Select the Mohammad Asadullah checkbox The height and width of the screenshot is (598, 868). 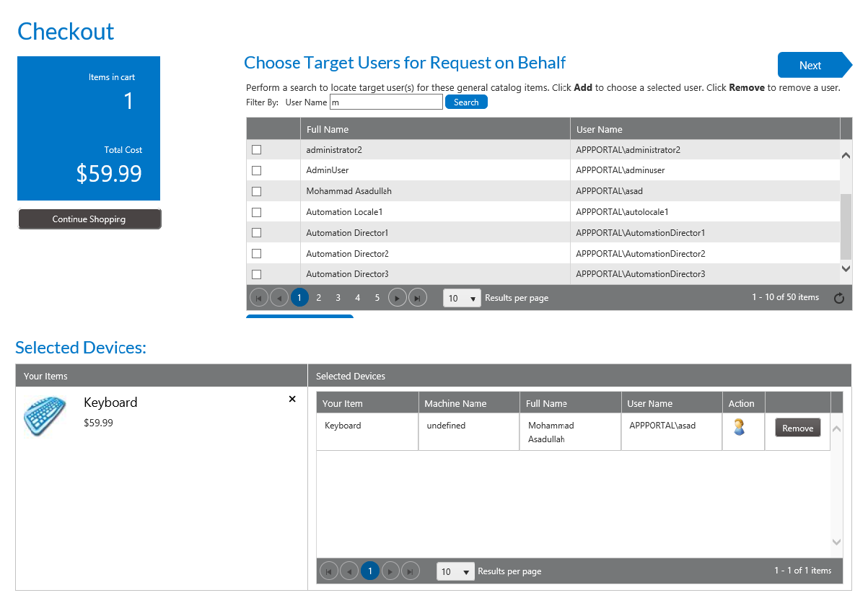pyautogui.click(x=256, y=191)
